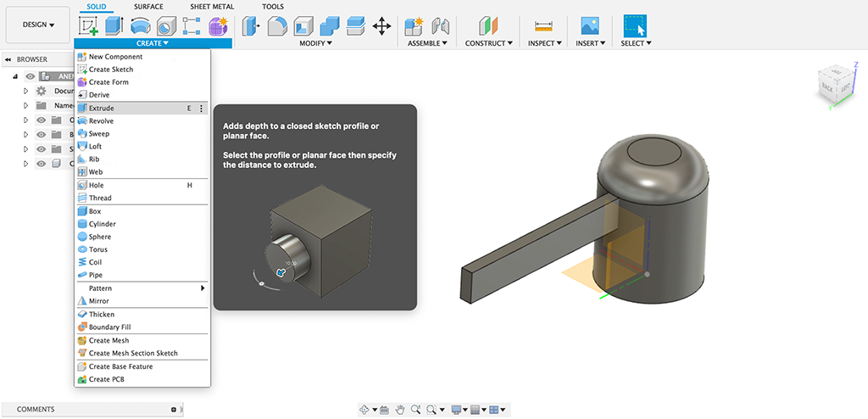Click the Insert image icon

pos(590,26)
